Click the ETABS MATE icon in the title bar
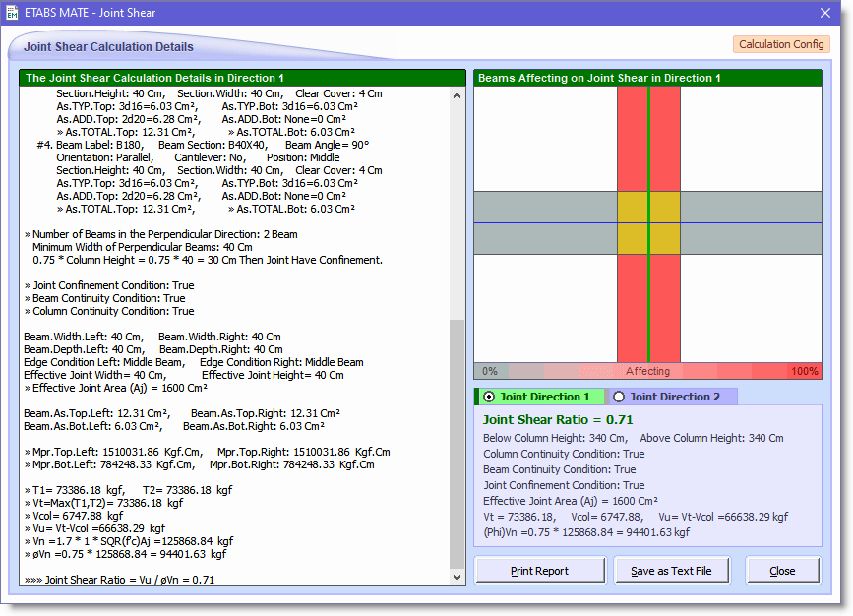The width and height of the screenshot is (853, 616). [14, 13]
